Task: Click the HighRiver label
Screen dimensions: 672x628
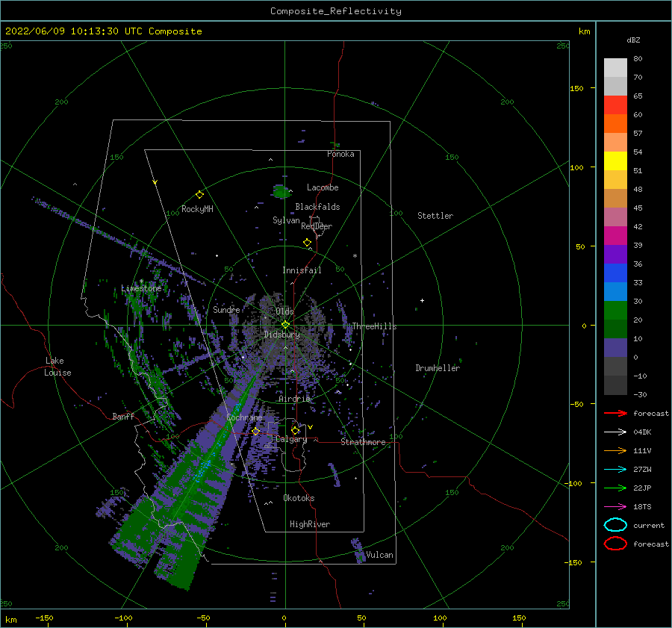Action: tap(310, 524)
